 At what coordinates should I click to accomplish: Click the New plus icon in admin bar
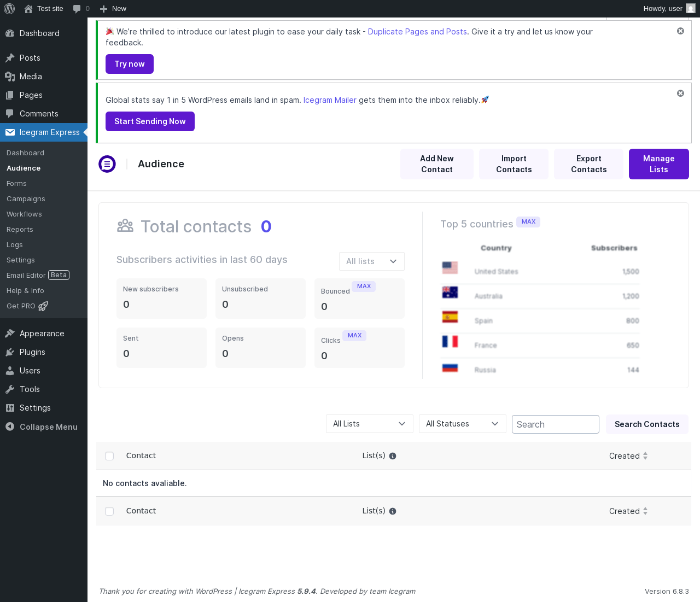[x=104, y=9]
